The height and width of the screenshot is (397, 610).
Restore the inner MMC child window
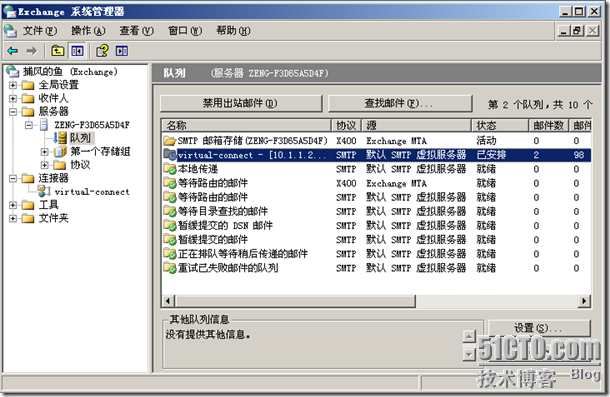click(x=577, y=30)
